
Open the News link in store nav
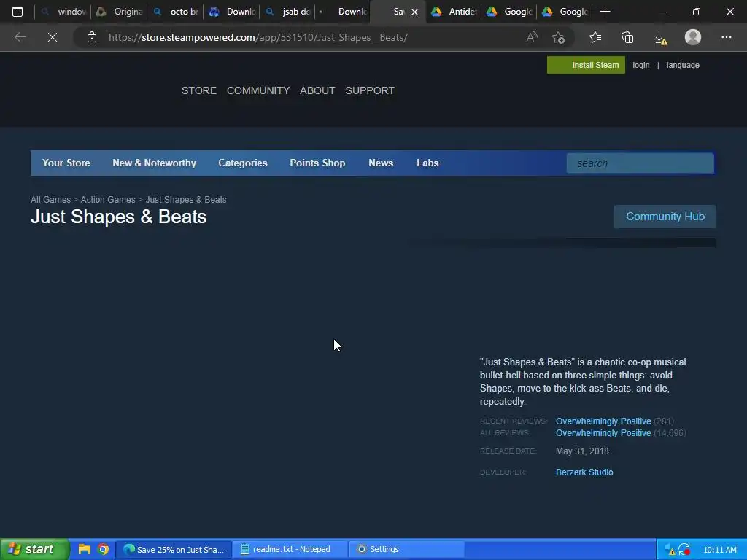pyautogui.click(x=381, y=163)
